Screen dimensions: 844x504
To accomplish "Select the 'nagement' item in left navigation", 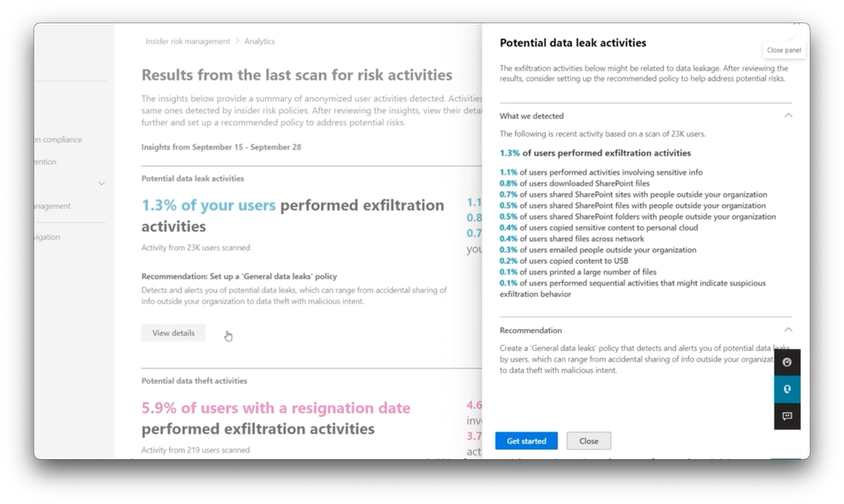I will pos(52,205).
